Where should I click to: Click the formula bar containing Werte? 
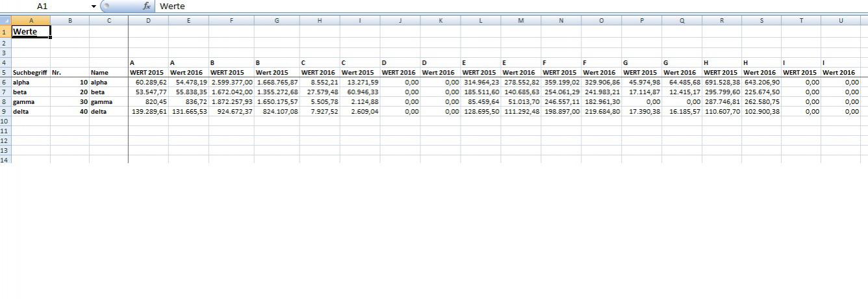click(511, 6)
